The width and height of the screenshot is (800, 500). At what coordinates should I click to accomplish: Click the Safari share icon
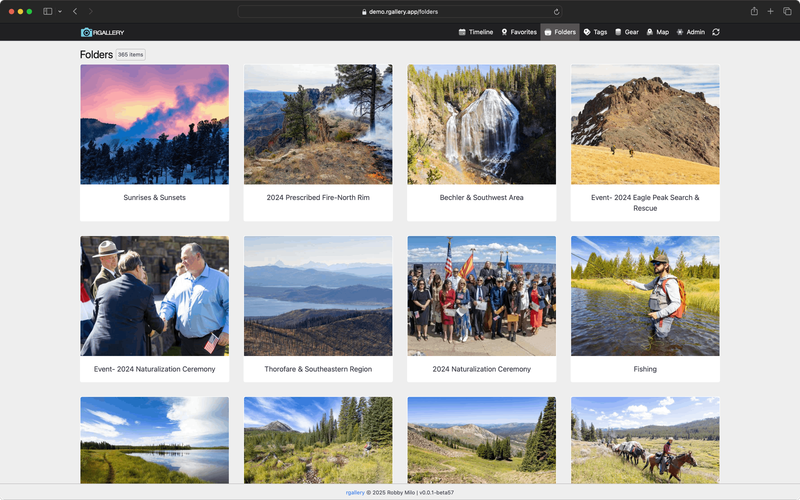(x=754, y=11)
